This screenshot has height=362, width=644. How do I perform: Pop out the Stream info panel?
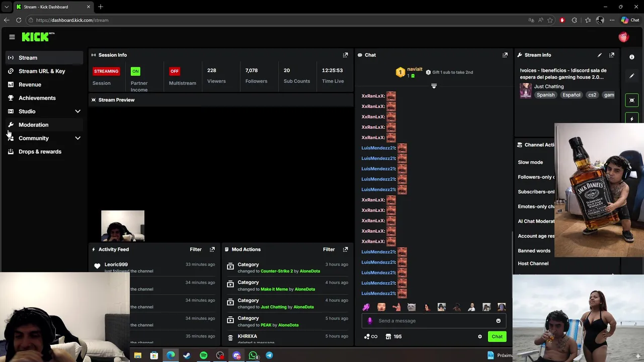pos(611,55)
